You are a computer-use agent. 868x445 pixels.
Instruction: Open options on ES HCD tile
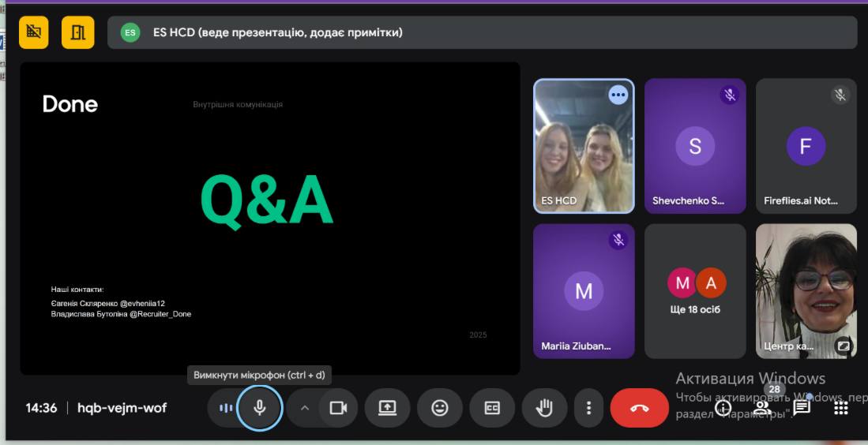click(618, 95)
